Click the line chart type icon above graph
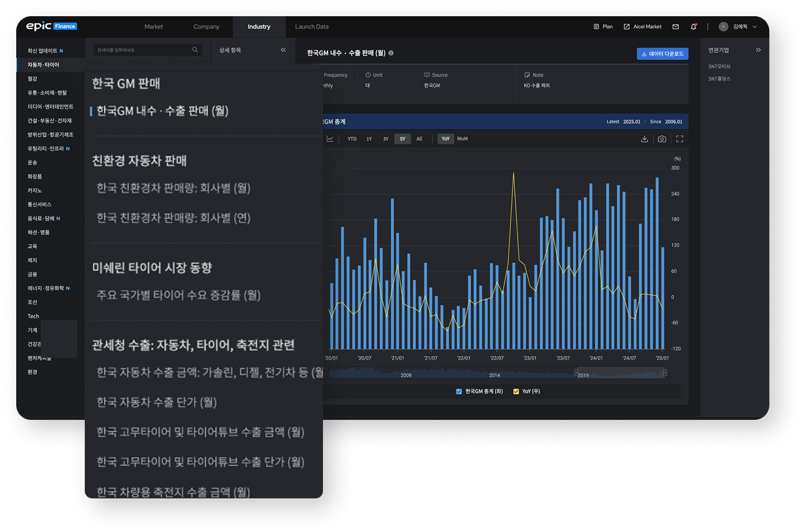 coord(330,138)
